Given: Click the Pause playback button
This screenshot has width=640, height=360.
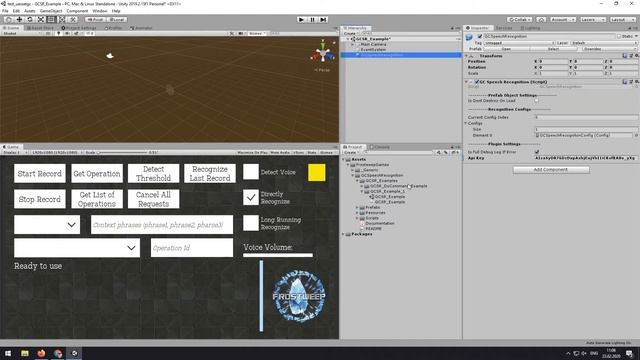Looking at the screenshot, I should pyautogui.click(x=312, y=20).
